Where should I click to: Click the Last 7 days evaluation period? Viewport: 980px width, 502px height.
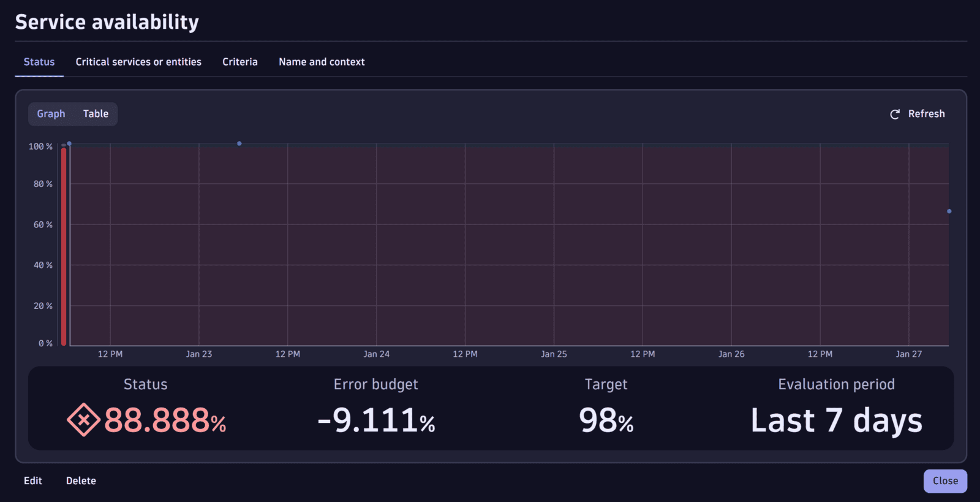coord(836,420)
